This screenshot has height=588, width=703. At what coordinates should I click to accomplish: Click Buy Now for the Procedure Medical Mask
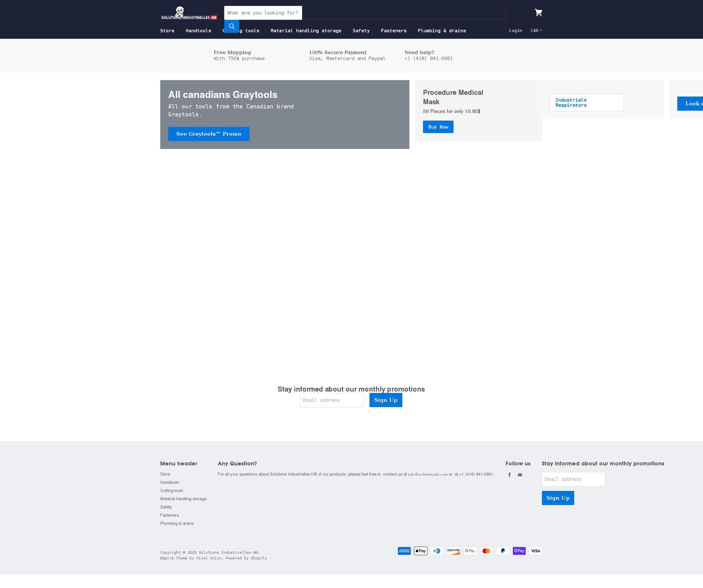[x=438, y=127]
